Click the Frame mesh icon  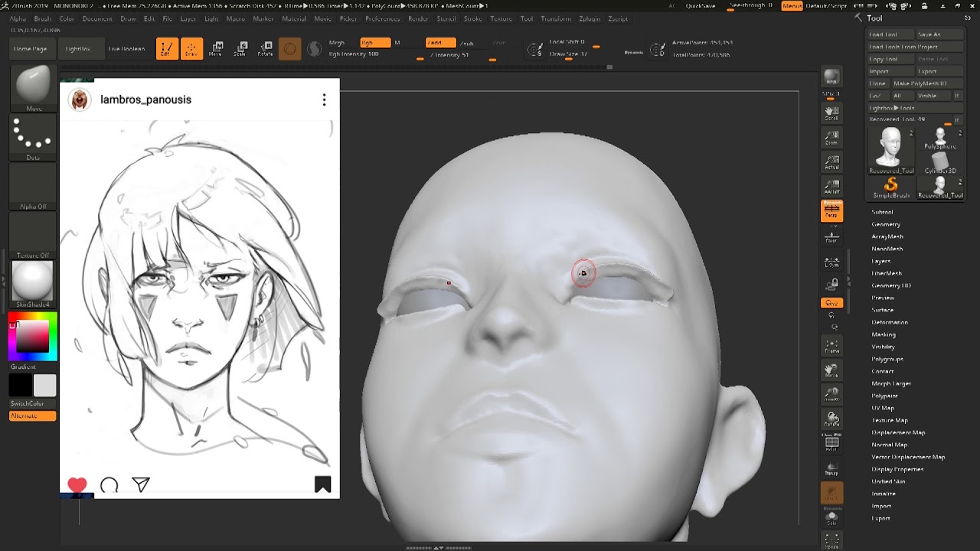[x=831, y=346]
